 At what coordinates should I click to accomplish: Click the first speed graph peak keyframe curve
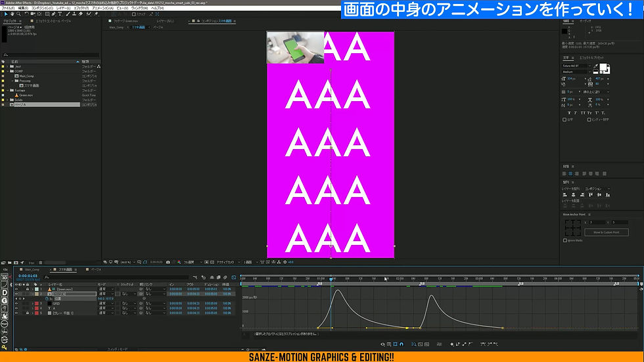pyautogui.click(x=338, y=290)
